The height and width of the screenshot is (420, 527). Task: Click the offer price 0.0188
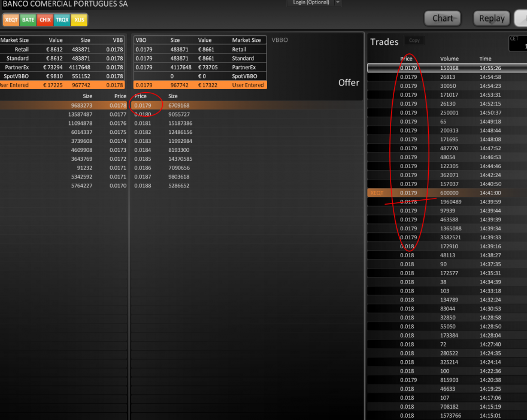143,185
